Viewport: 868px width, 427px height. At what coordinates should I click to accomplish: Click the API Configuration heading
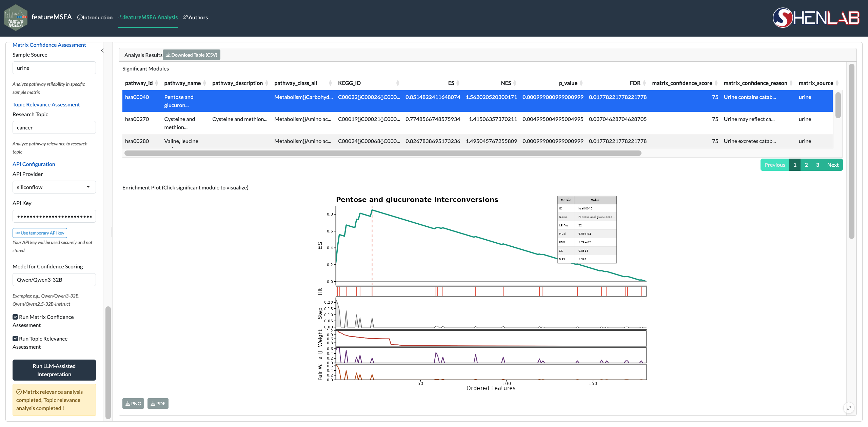(x=34, y=164)
